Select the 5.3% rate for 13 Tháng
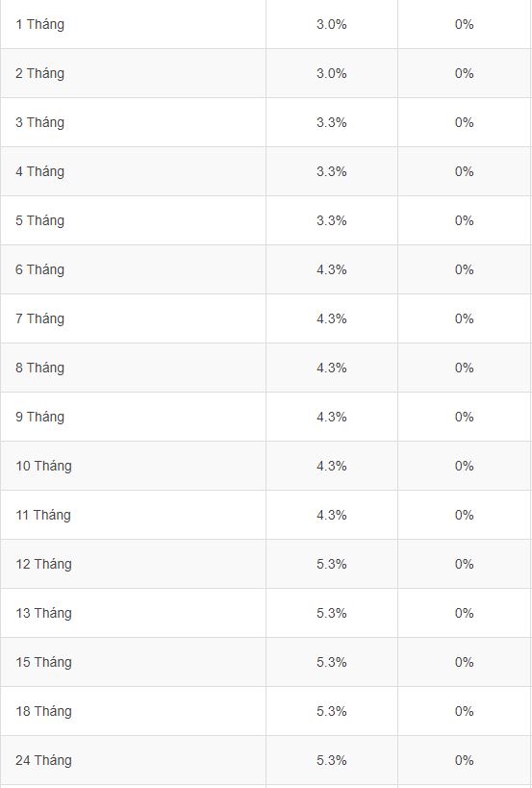 coord(332,613)
